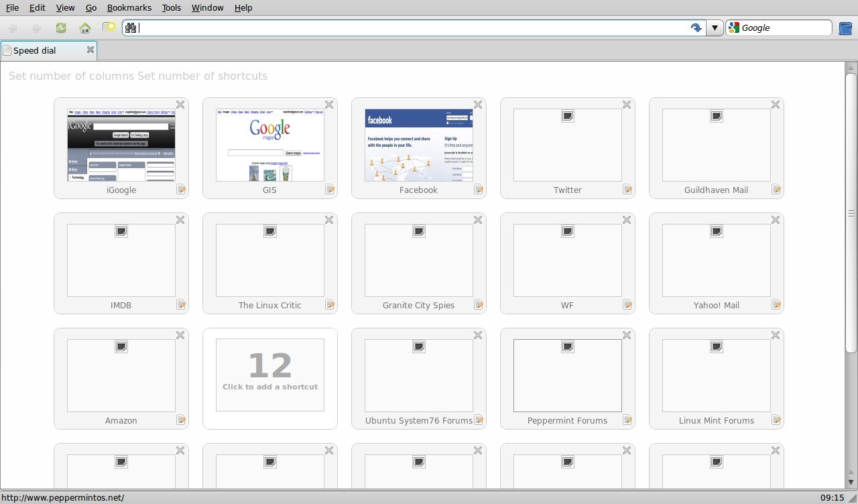Edit the Linux Mint Forums shortcut title

pos(776,420)
